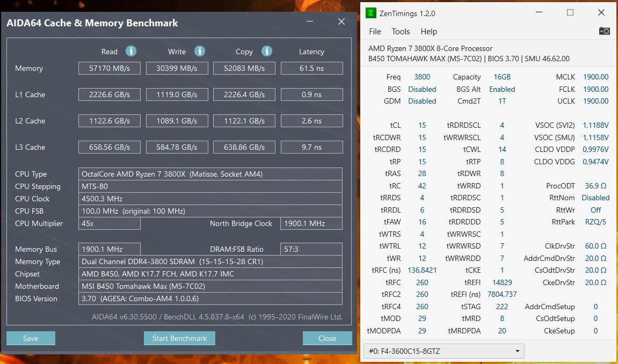Viewport: 618px width, 364px height.
Task: Click the RttNom value Disabled
Action: [x=595, y=198]
